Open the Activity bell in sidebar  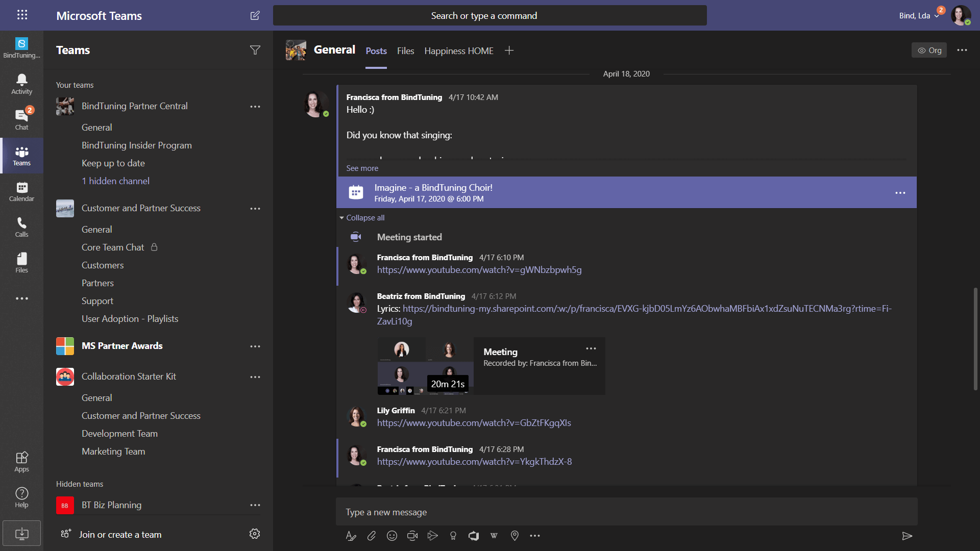click(x=21, y=84)
